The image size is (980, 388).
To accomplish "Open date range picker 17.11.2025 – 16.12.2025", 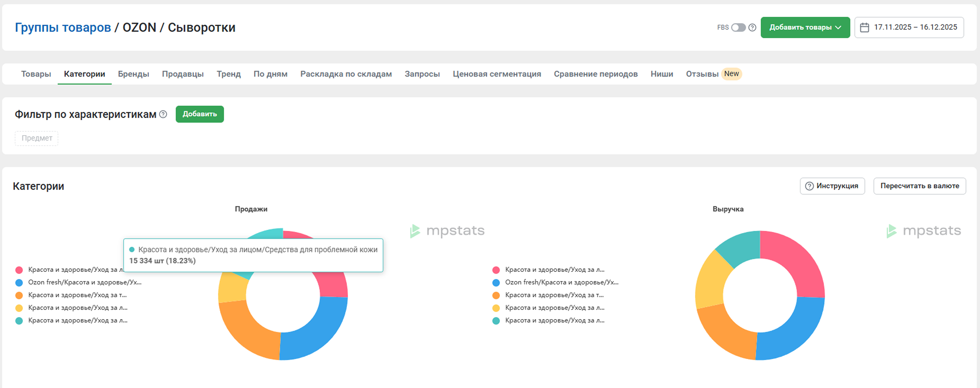I will 915,27.
